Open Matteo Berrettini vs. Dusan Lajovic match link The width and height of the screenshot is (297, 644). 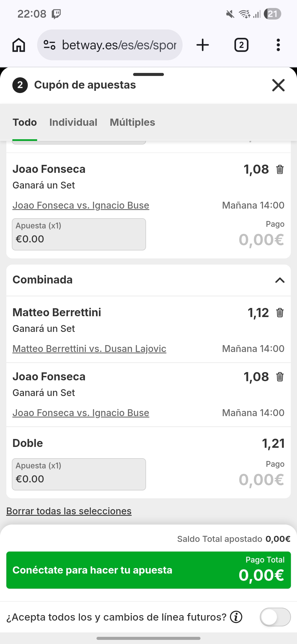point(89,349)
